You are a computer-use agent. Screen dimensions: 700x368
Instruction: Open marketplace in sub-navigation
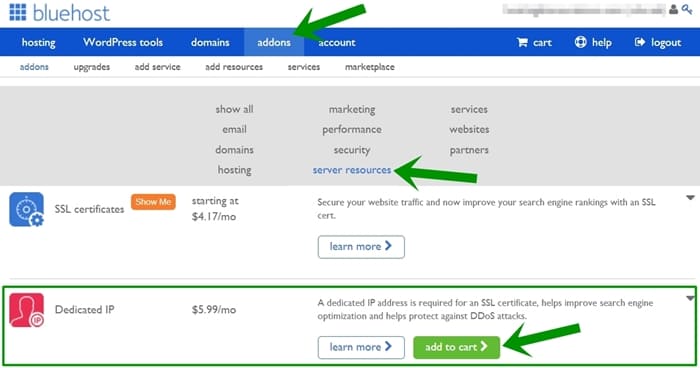click(x=370, y=67)
